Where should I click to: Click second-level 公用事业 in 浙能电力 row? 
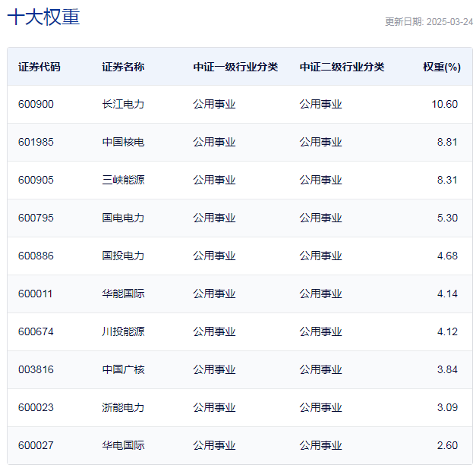[x=320, y=407]
